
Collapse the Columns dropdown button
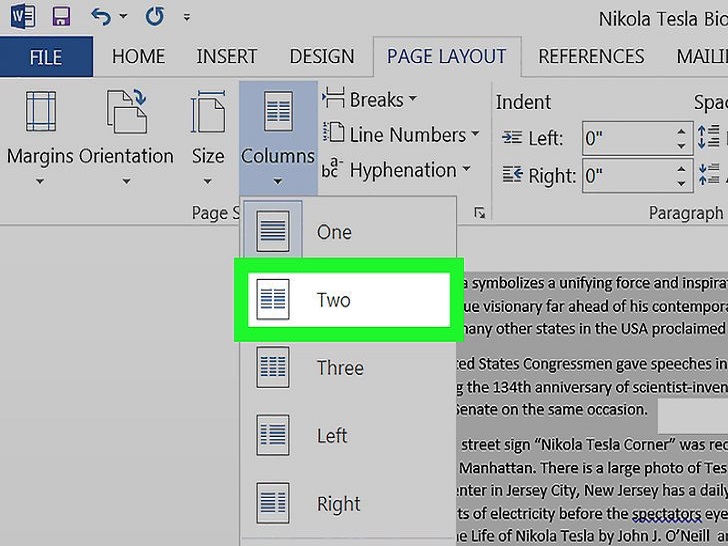click(278, 138)
